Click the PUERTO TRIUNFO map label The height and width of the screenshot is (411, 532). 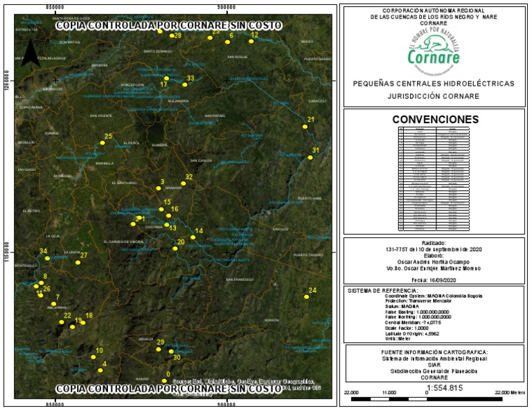tap(308, 255)
